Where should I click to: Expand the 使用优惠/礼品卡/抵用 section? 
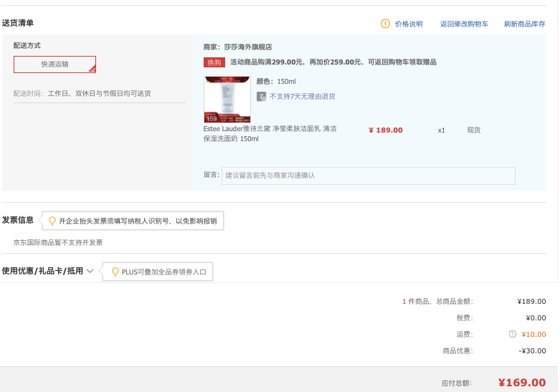47,271
